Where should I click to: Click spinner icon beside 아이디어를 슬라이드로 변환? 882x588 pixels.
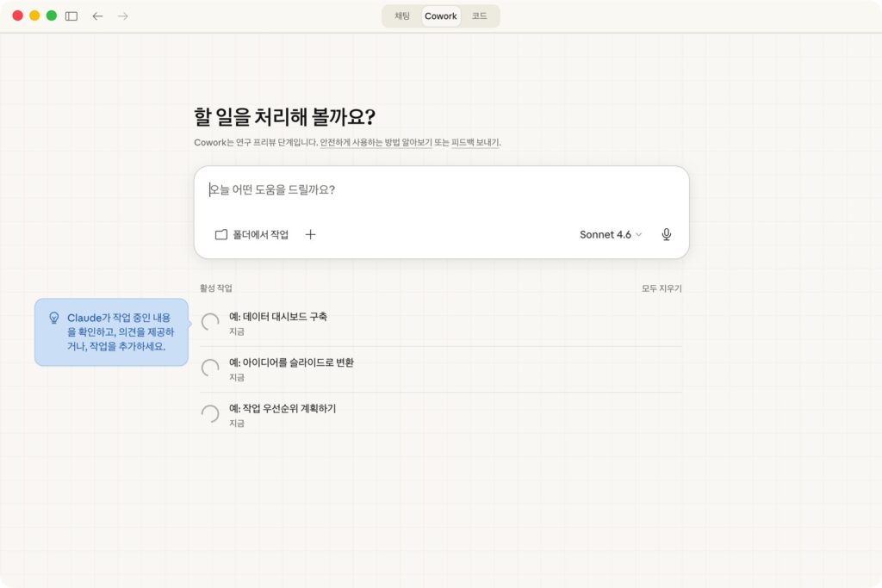coord(210,368)
